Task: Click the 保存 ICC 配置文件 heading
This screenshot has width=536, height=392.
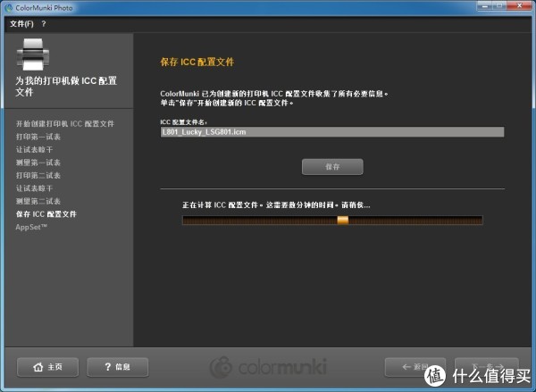Action: (197, 63)
